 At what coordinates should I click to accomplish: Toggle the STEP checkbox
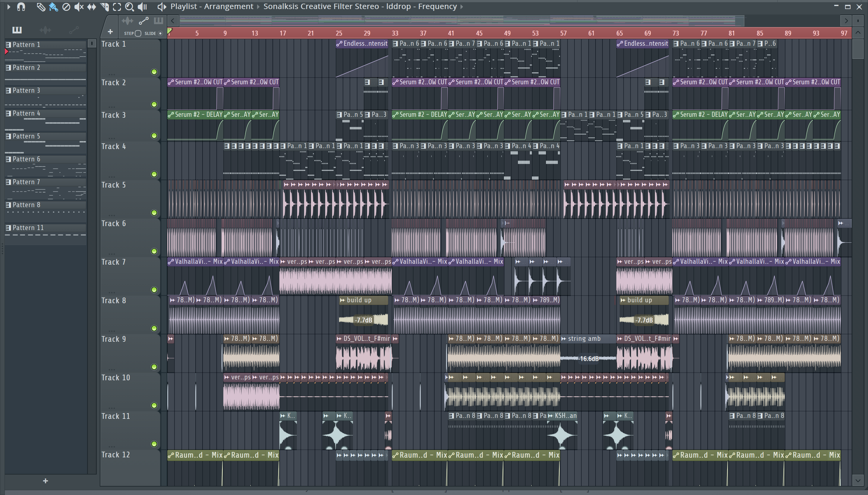coord(138,33)
